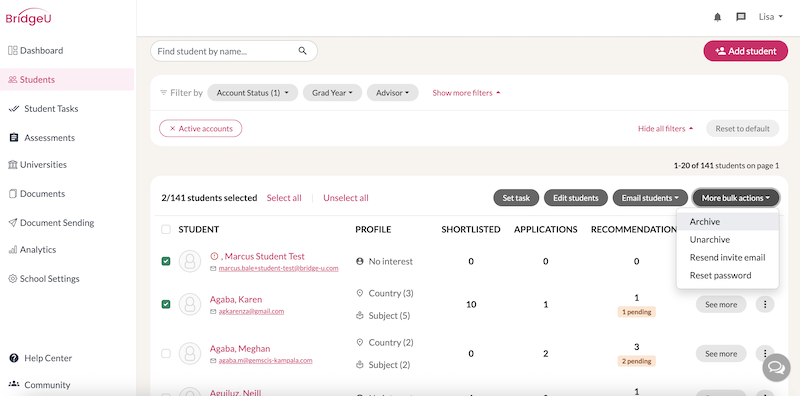Click the Filter by icon
The width and height of the screenshot is (800, 396).
pyautogui.click(x=163, y=93)
